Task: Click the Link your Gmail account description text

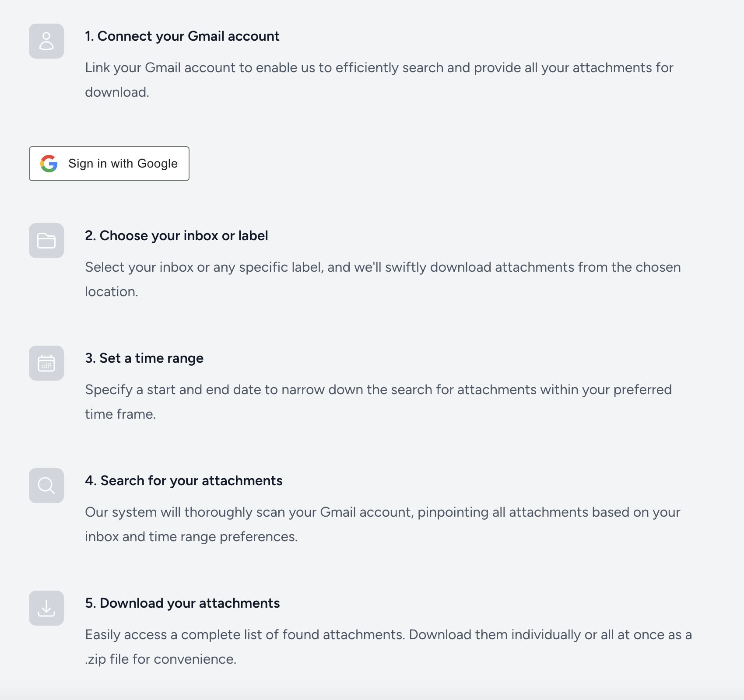Action: pos(379,80)
